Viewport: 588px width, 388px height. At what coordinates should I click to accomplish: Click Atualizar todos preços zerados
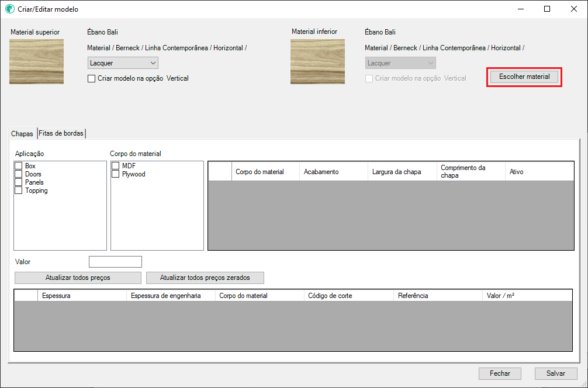[x=205, y=278]
